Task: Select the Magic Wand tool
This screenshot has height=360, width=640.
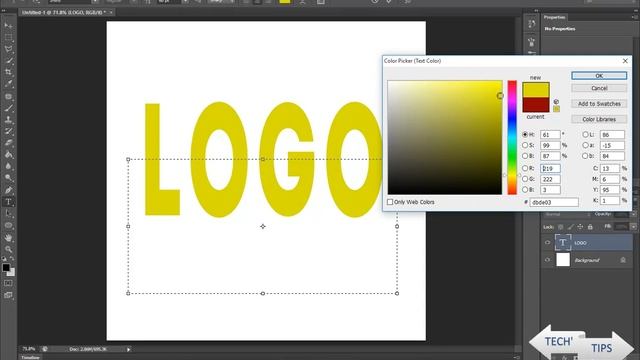Action: (x=8, y=61)
